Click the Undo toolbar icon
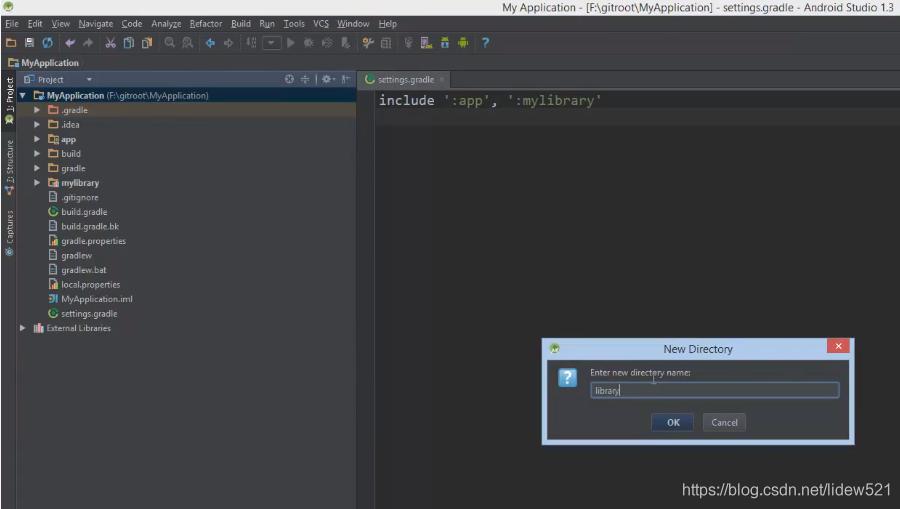This screenshot has height=509, width=900. point(70,43)
